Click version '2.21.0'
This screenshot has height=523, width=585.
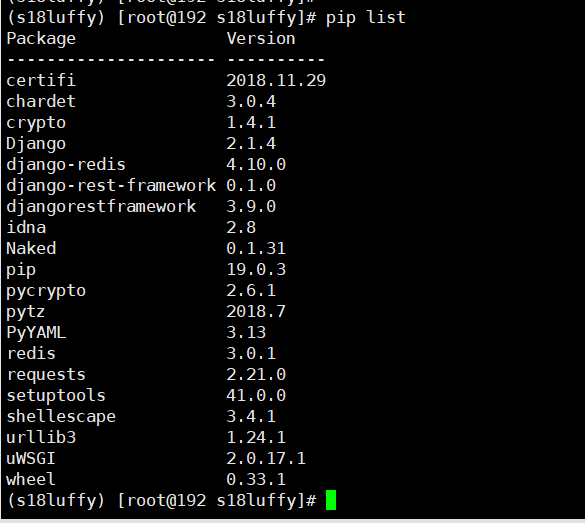tap(256, 374)
